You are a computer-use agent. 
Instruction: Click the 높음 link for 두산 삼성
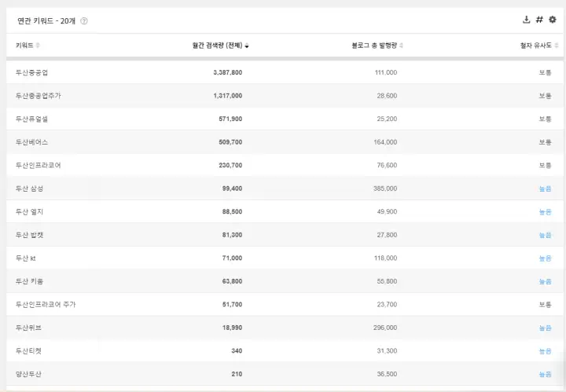pos(545,189)
